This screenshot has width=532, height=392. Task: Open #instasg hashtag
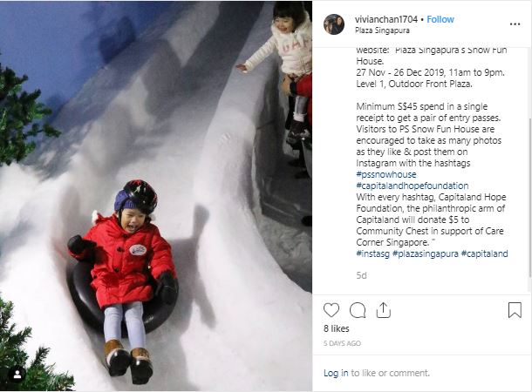pos(373,253)
